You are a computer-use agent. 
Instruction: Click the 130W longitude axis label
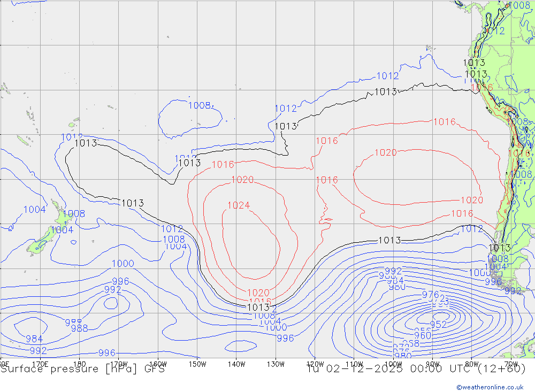276,364
